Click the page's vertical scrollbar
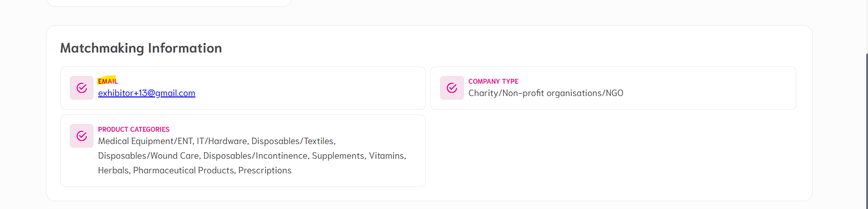 point(867,128)
